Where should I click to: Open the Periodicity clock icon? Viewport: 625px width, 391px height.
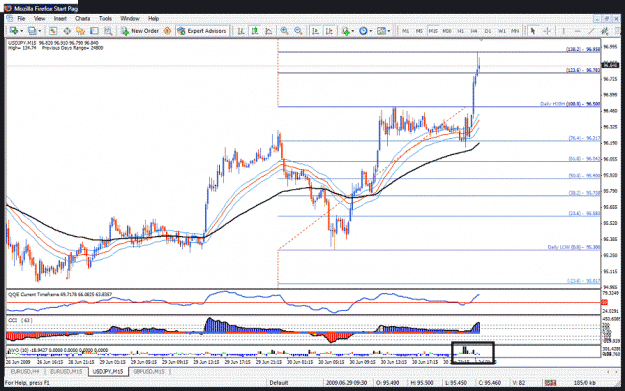click(x=363, y=31)
